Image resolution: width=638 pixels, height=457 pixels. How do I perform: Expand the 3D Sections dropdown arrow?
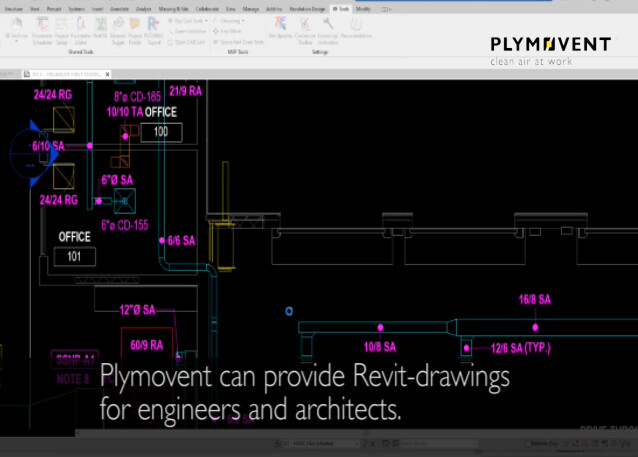coord(16,41)
